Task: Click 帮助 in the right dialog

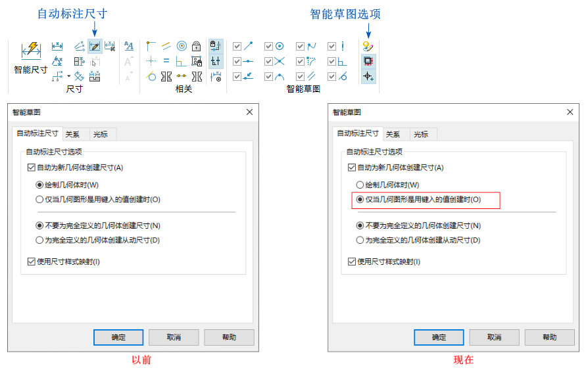Action: [x=549, y=337]
